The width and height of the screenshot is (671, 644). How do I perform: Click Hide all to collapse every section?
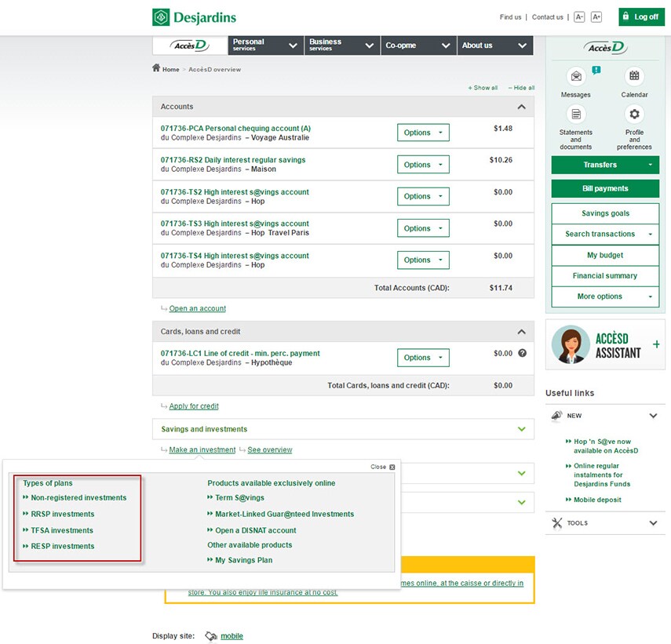(520, 87)
